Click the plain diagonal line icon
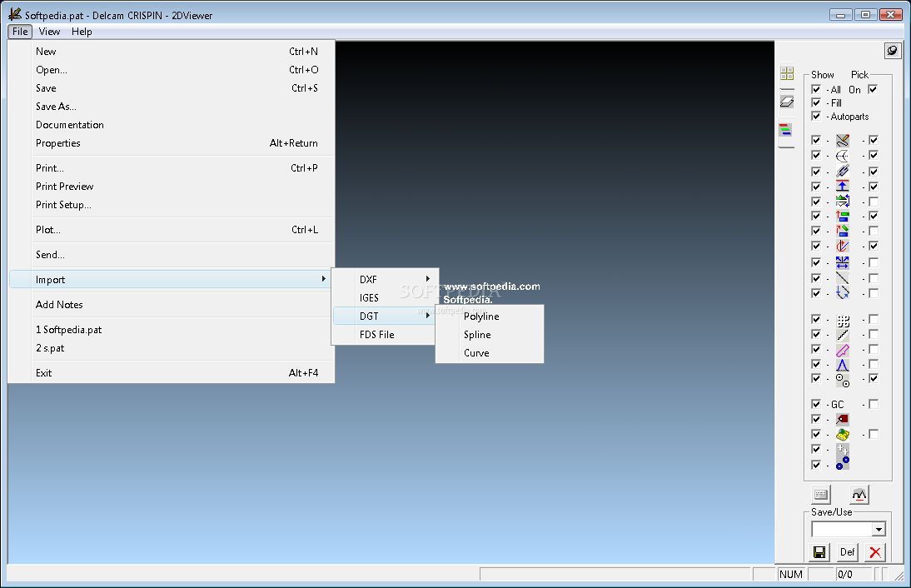The image size is (911, 588). 843,277
